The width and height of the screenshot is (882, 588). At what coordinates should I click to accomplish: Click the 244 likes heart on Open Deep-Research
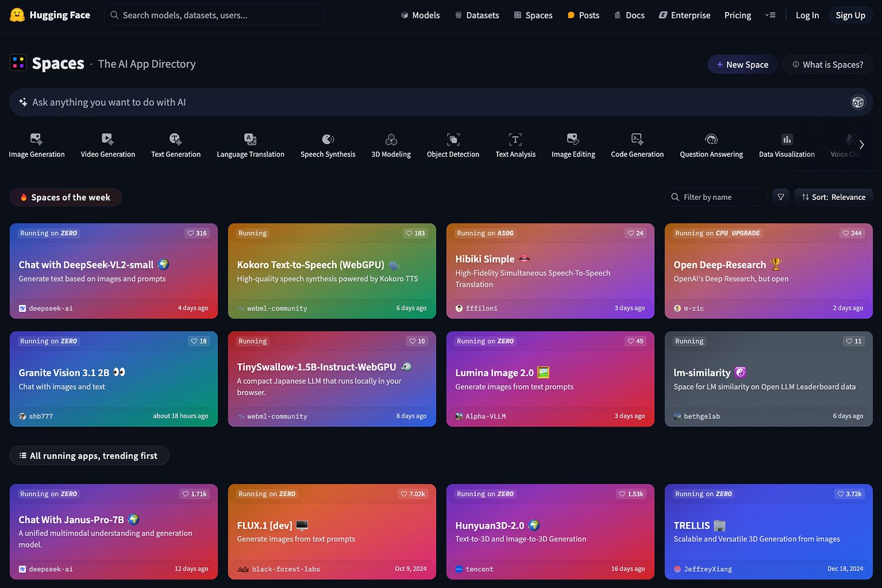852,233
